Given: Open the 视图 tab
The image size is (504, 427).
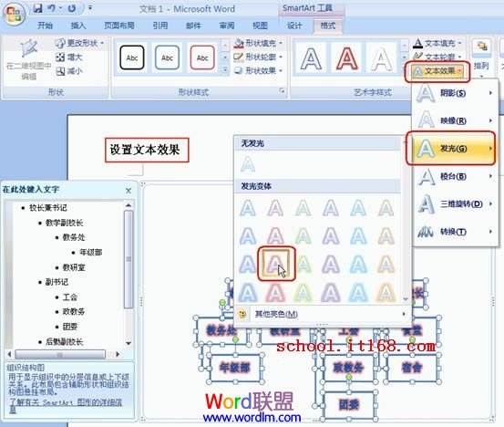Looking at the screenshot, I should pyautogui.click(x=260, y=26).
